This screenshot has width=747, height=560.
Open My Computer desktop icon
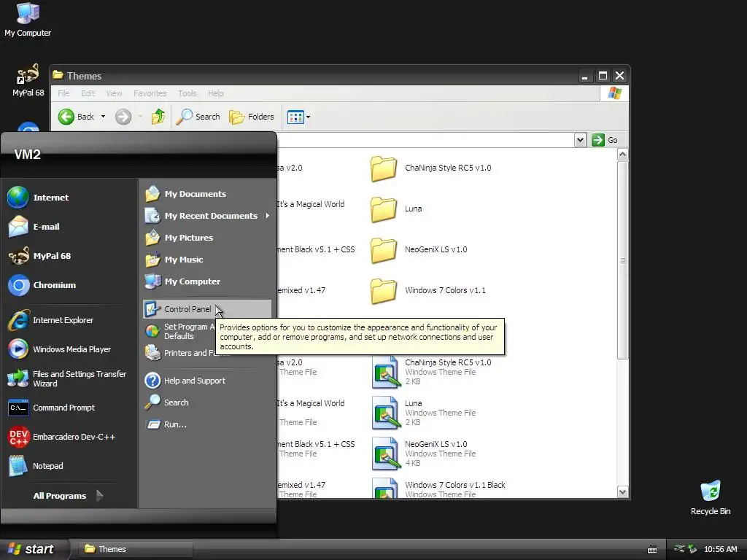[28, 19]
